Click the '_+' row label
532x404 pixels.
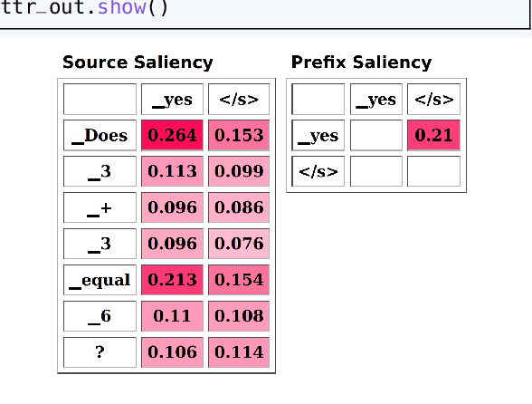100,207
